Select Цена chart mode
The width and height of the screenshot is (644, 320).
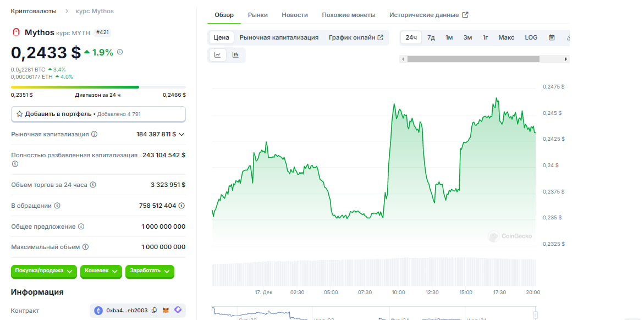(x=222, y=37)
